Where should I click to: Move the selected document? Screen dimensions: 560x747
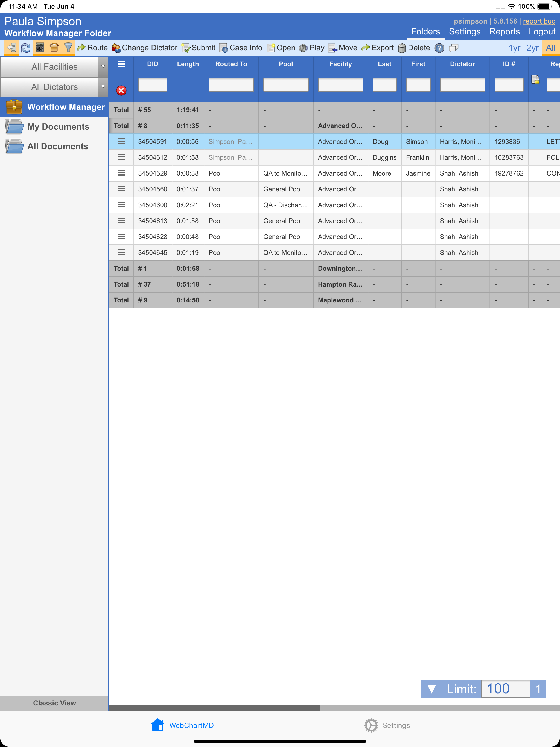coord(343,48)
